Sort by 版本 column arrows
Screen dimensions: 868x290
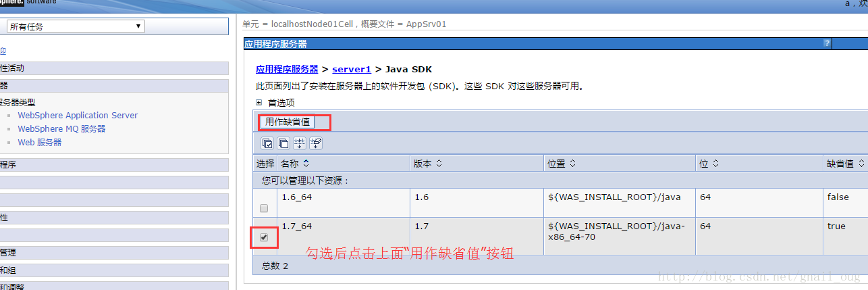point(439,164)
